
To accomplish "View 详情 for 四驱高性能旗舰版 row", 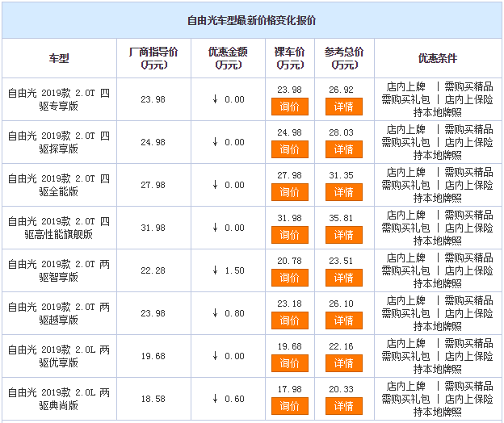I will pyautogui.click(x=344, y=235).
